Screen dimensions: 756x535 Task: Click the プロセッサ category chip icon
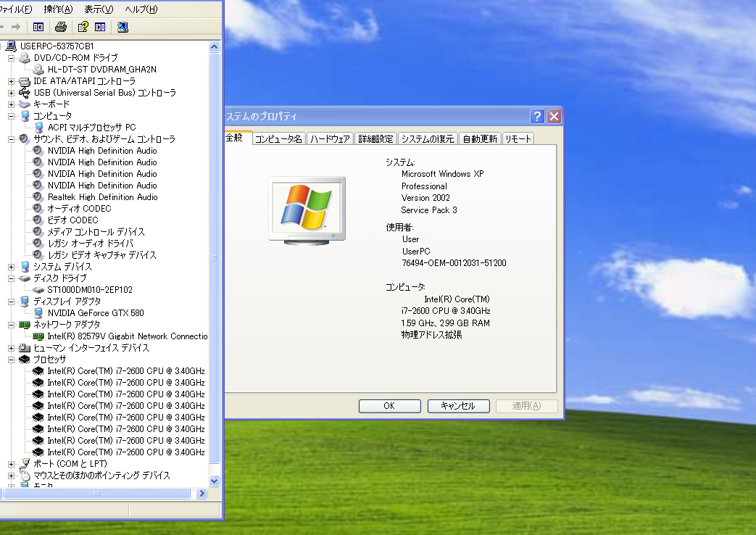tap(25, 360)
